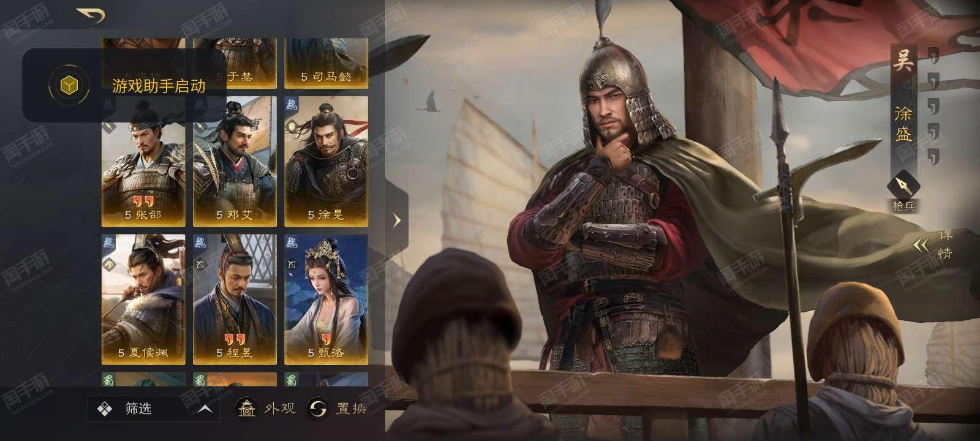Open the 外观 appearance pavilion icon
Image resolution: width=980 pixels, height=441 pixels.
247,408
